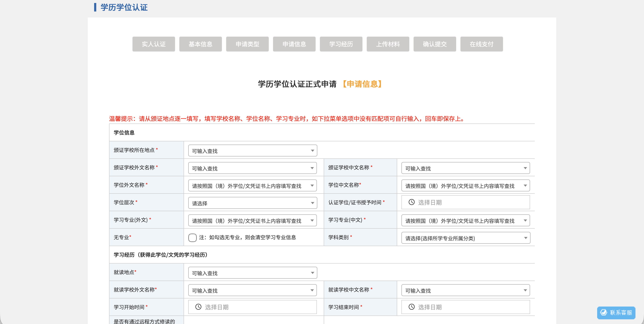
Task: Click the 学位中文名称 input field
Action: coord(465,185)
